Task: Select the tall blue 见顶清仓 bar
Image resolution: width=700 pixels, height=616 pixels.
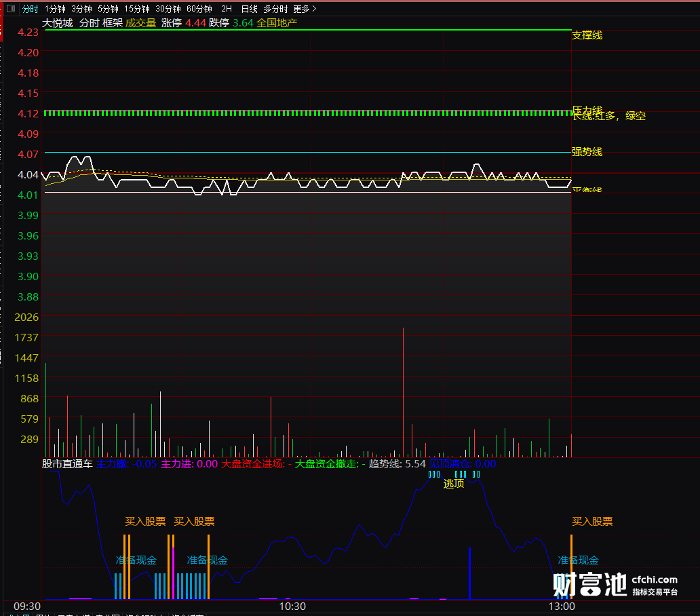Action: [469, 573]
